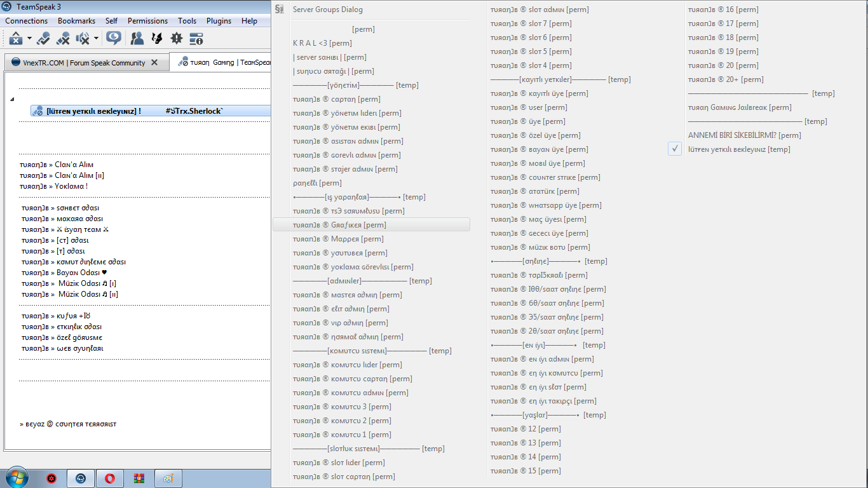Open the Contacts toolbar icon
Viewport: 868px width, 488px height.
click(x=137, y=39)
